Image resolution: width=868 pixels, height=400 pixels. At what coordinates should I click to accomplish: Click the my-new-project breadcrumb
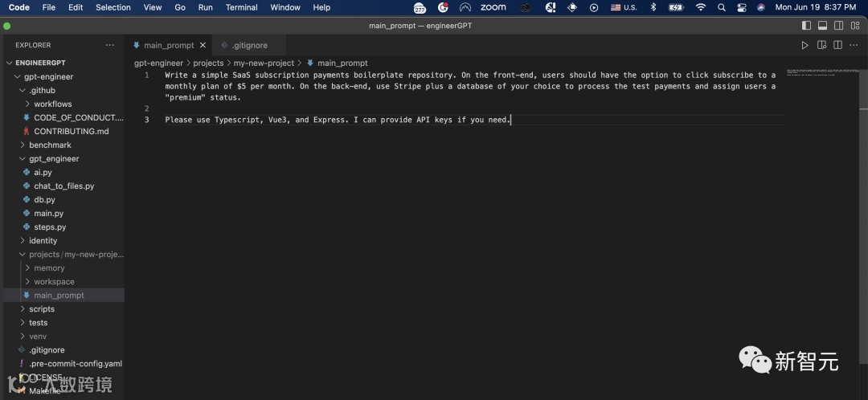click(x=264, y=63)
